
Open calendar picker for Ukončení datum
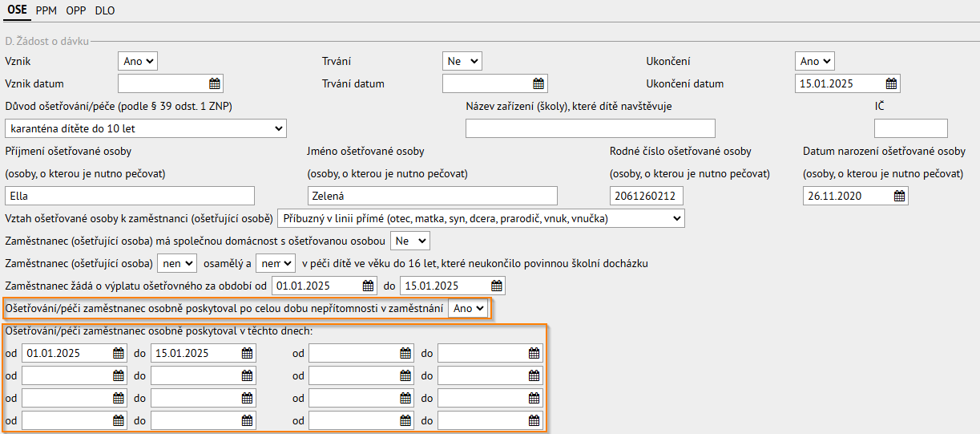(891, 83)
